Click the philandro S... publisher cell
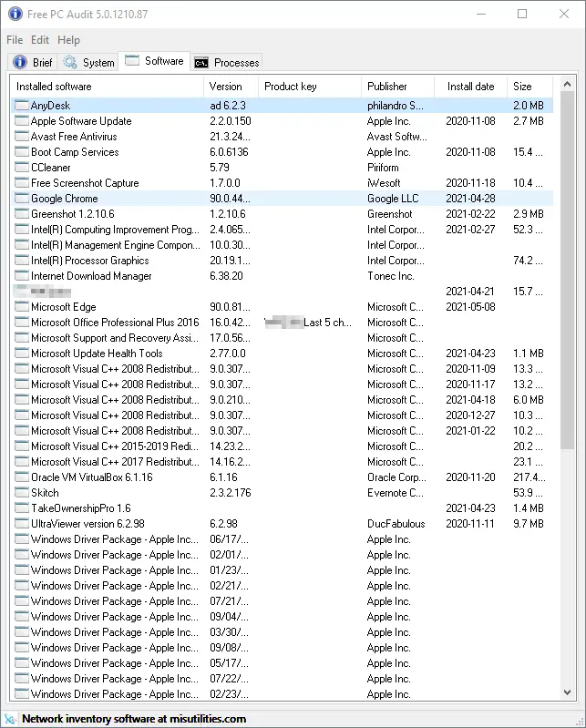 click(396, 106)
